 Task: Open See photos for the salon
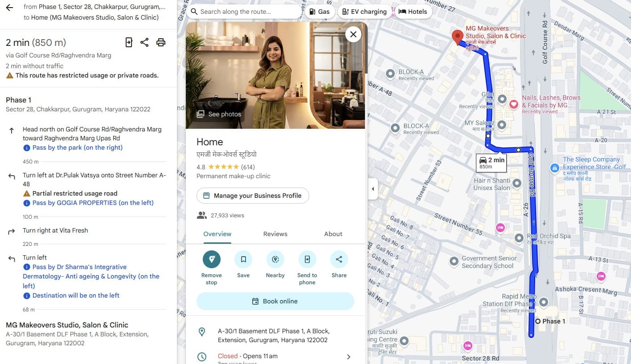pos(219,114)
